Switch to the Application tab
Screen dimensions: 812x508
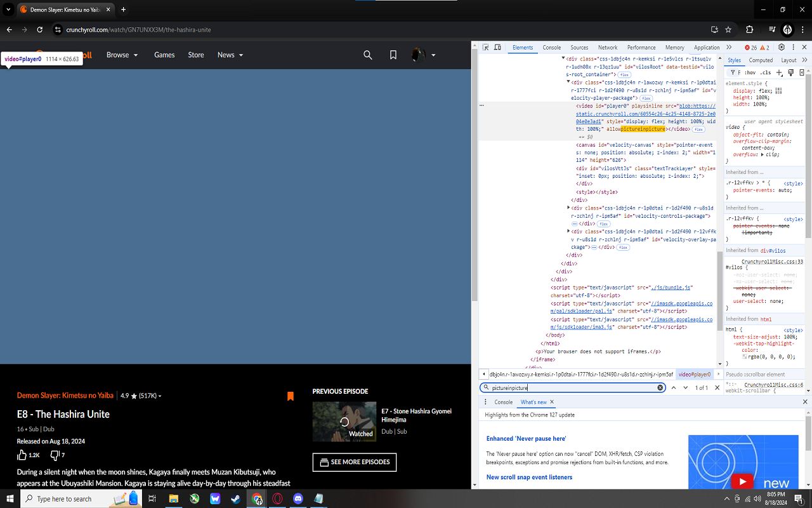point(707,48)
